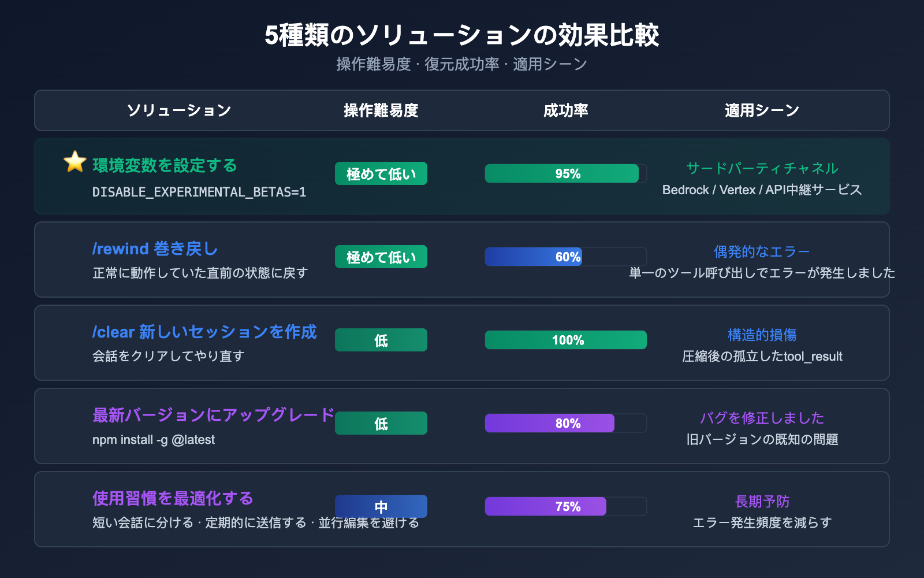Click the DISABLE_EXPERIMENTAL_BETAS=1 code text
924x578 pixels.
(199, 192)
